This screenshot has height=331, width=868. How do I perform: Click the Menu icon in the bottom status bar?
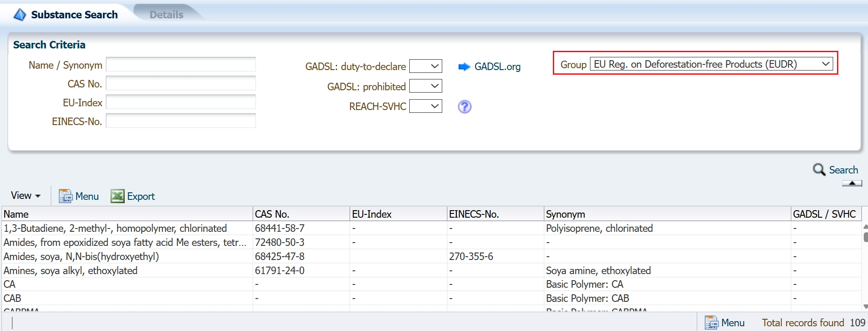(711, 323)
